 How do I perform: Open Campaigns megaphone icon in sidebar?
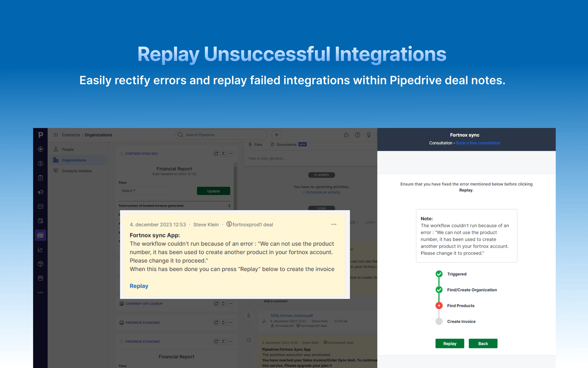(x=40, y=192)
